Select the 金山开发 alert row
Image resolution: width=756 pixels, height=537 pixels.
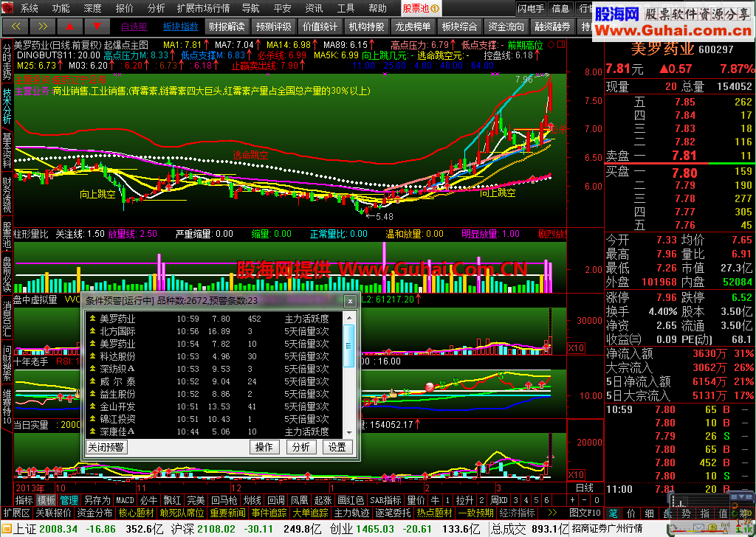215,406
